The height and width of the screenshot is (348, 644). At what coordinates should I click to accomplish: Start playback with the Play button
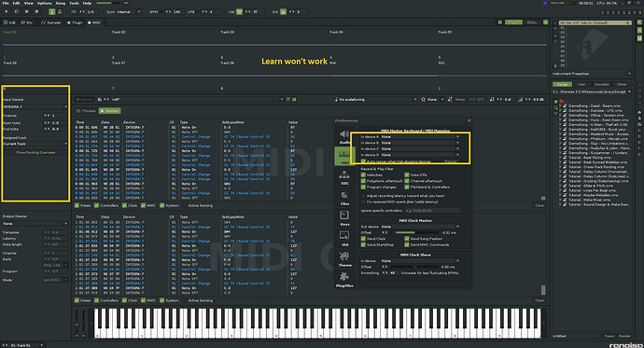coord(7,12)
